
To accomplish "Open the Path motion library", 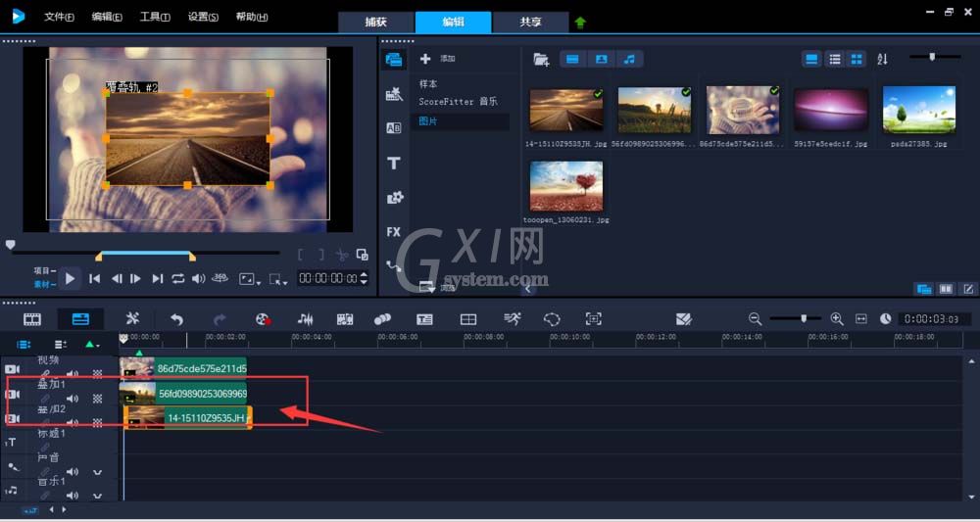I will (394, 266).
